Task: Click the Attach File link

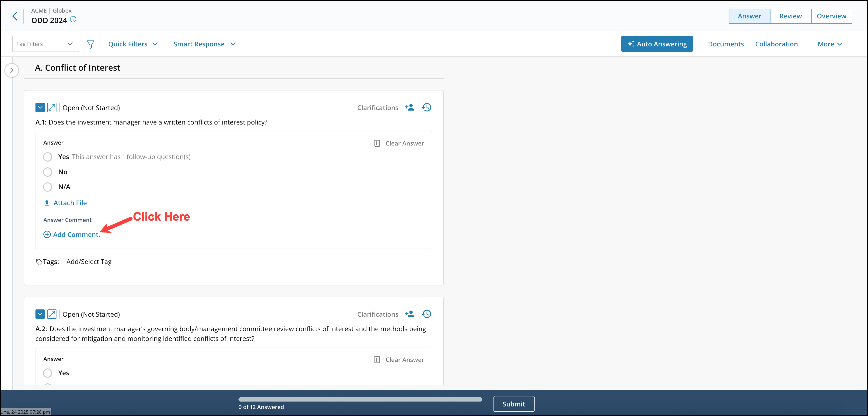Action: click(70, 203)
